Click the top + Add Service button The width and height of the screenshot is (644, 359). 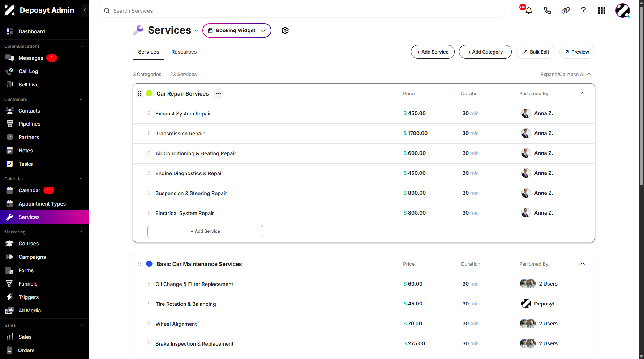pyautogui.click(x=433, y=52)
